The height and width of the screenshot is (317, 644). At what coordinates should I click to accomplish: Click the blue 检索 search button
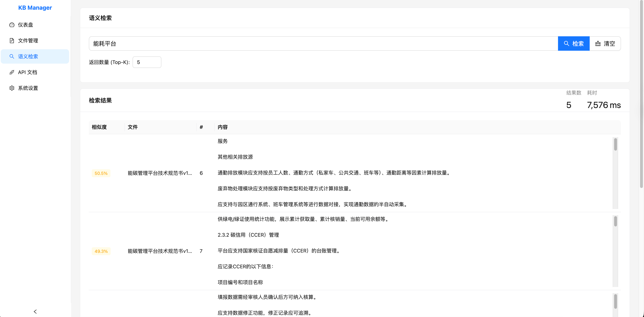[573, 43]
